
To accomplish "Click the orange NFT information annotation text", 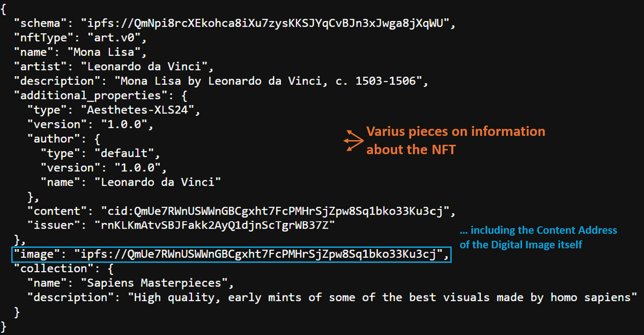I will [x=455, y=140].
